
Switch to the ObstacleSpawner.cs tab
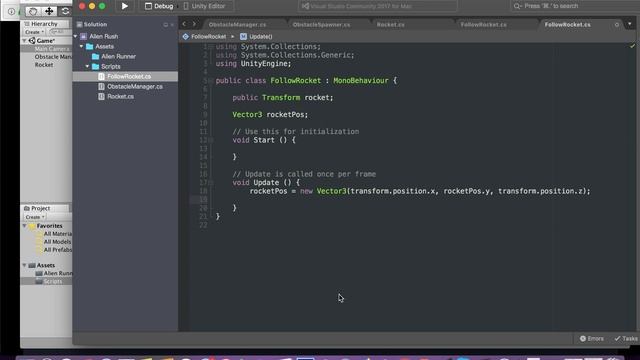point(321,24)
